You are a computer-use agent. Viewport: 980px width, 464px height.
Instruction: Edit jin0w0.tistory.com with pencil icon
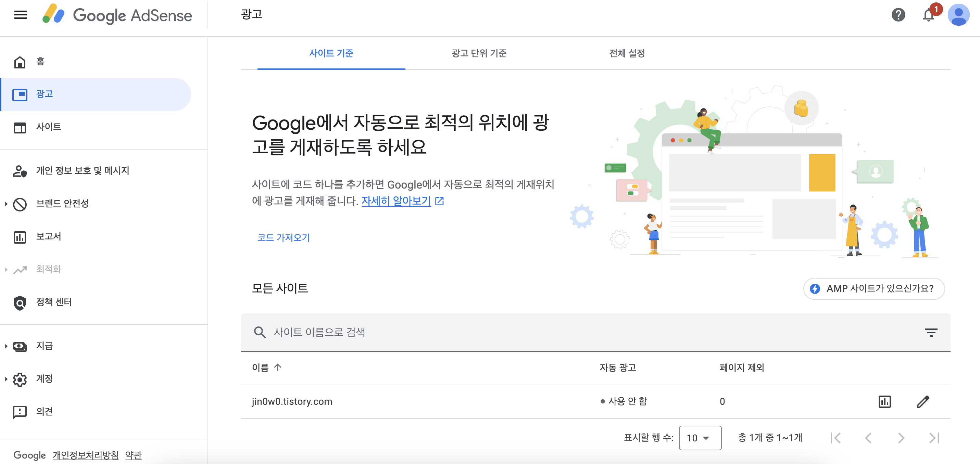coord(923,402)
